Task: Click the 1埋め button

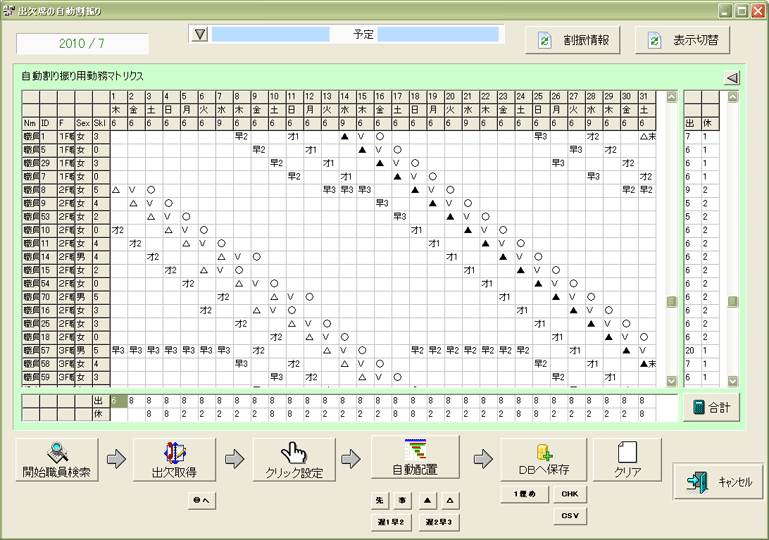Action: [524, 494]
